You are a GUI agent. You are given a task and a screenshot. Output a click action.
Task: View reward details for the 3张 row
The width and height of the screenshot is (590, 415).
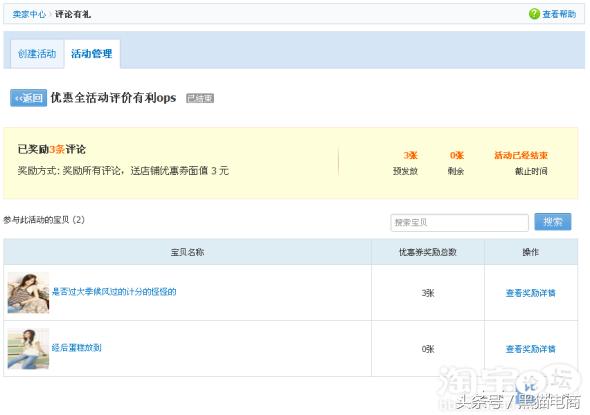point(530,293)
